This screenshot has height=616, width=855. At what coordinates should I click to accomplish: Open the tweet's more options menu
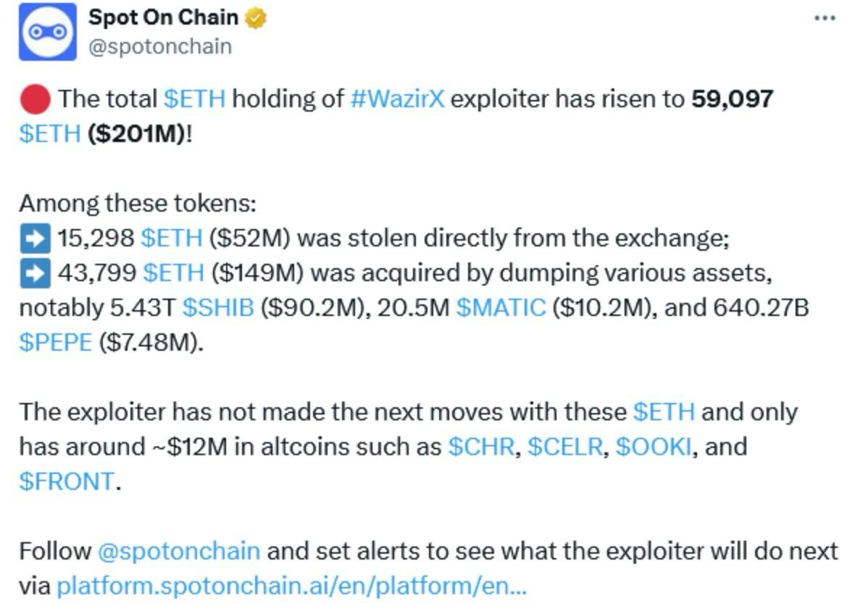825,18
